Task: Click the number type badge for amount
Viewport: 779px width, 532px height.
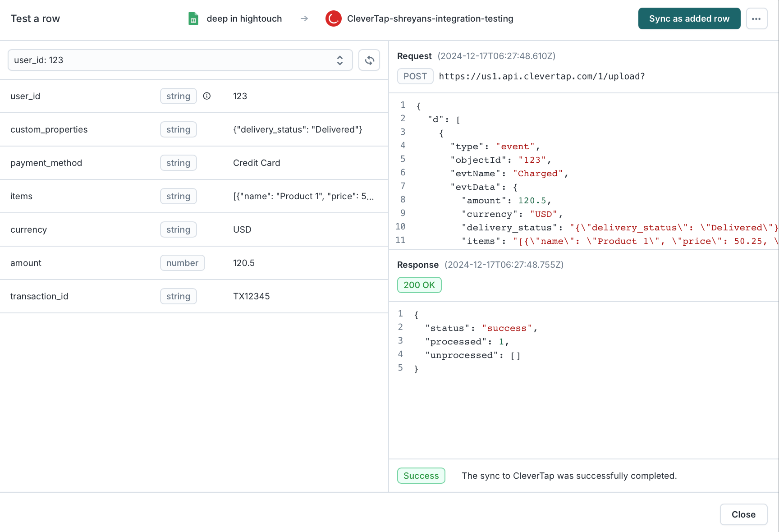Action: (x=183, y=263)
